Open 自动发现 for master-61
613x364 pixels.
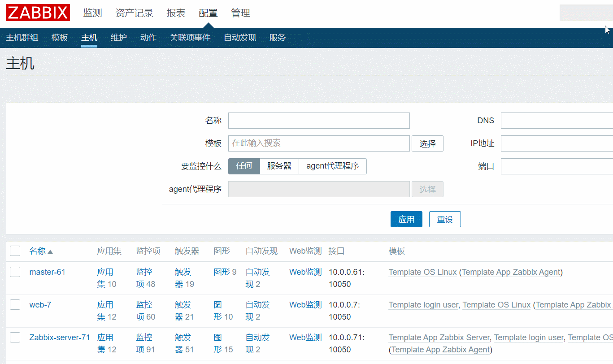258,278
